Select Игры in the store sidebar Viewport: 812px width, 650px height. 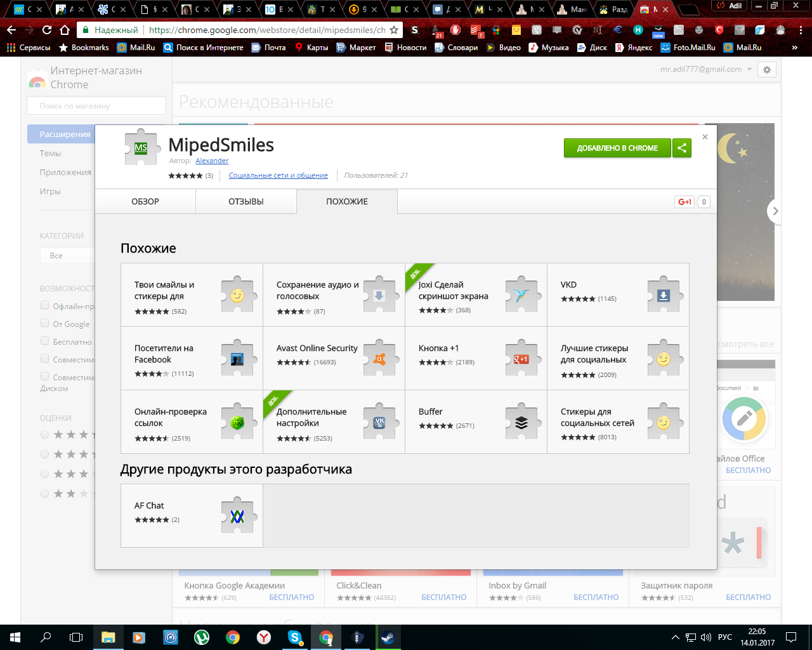click(x=50, y=191)
